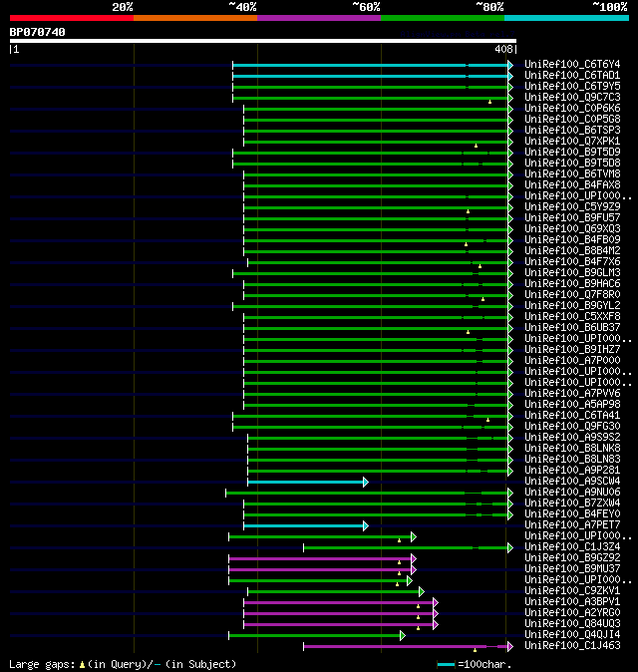Click the ~100% scale label
638x672 pixels.
coord(610,7)
